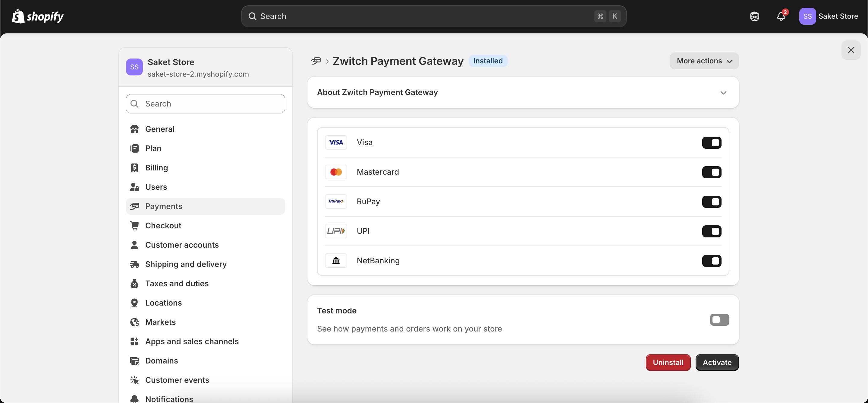Click the Payments breadcrumb icon beside title

click(x=316, y=61)
